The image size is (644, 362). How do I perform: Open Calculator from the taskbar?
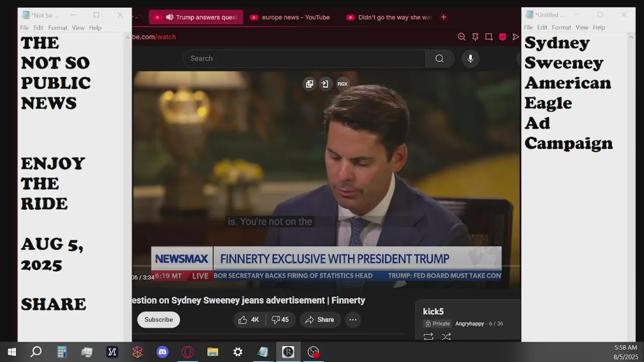[x=62, y=352]
